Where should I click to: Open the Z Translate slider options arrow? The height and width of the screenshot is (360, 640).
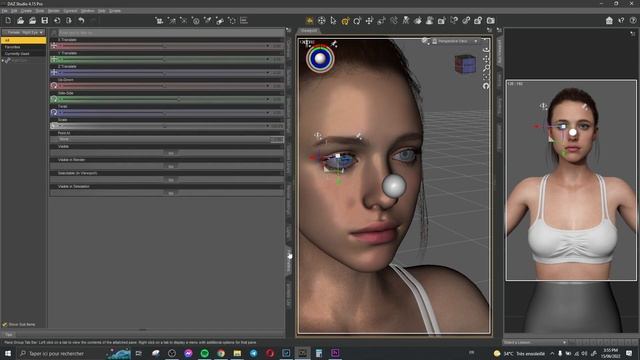click(x=268, y=73)
